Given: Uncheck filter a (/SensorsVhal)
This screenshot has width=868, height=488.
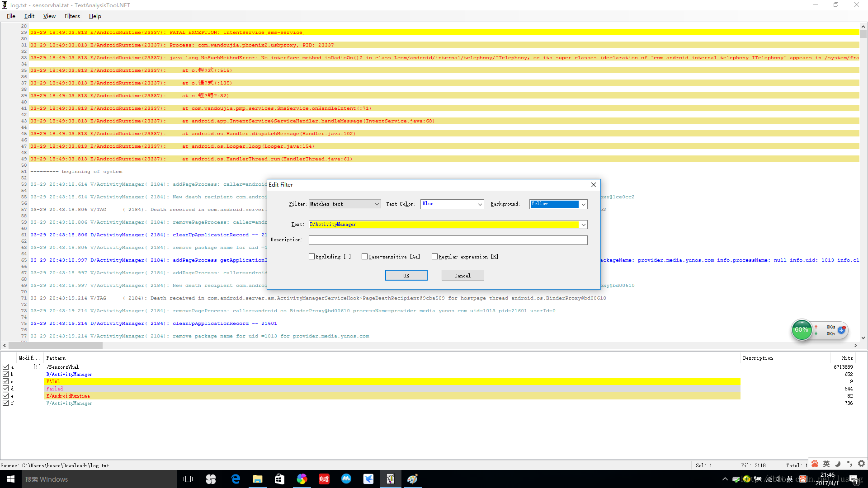Looking at the screenshot, I should pos(5,367).
